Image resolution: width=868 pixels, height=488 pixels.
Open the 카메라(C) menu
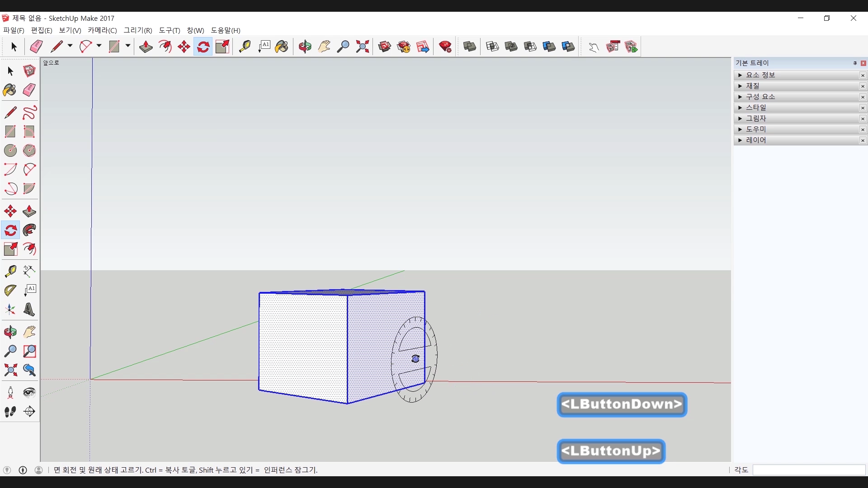(102, 30)
